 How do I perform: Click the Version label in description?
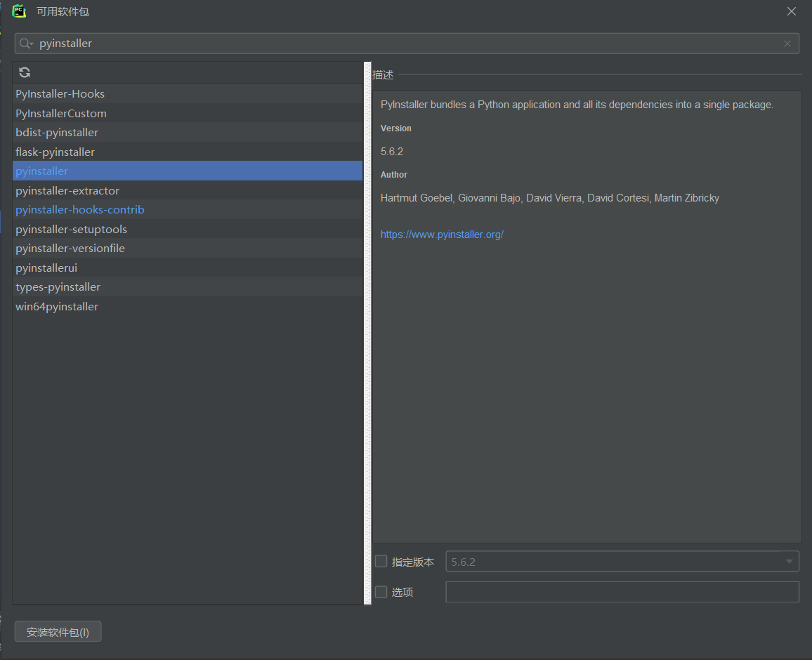click(x=396, y=128)
